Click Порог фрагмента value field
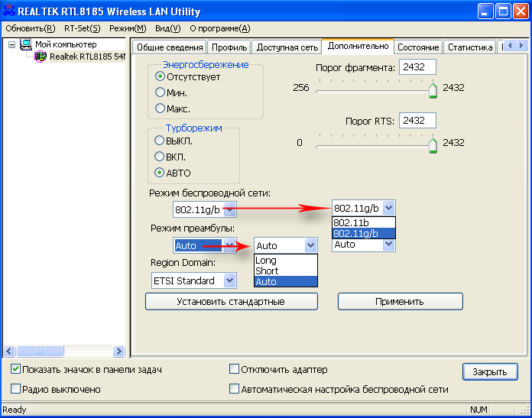 click(417, 66)
